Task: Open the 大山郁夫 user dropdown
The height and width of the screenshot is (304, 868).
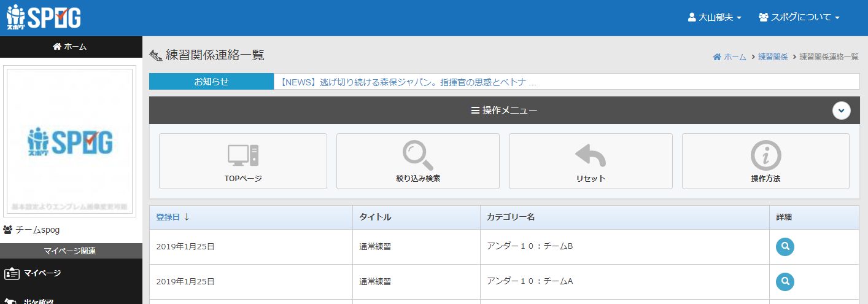Action: pyautogui.click(x=715, y=17)
